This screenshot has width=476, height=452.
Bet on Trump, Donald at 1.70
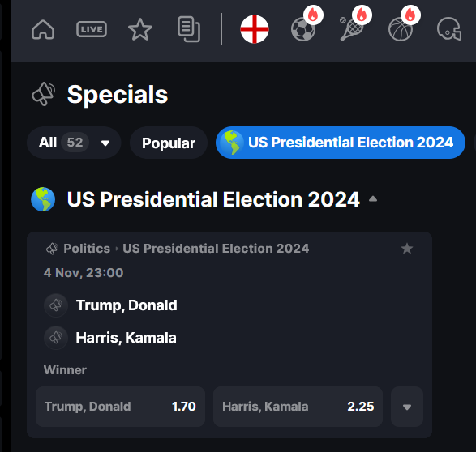click(120, 407)
